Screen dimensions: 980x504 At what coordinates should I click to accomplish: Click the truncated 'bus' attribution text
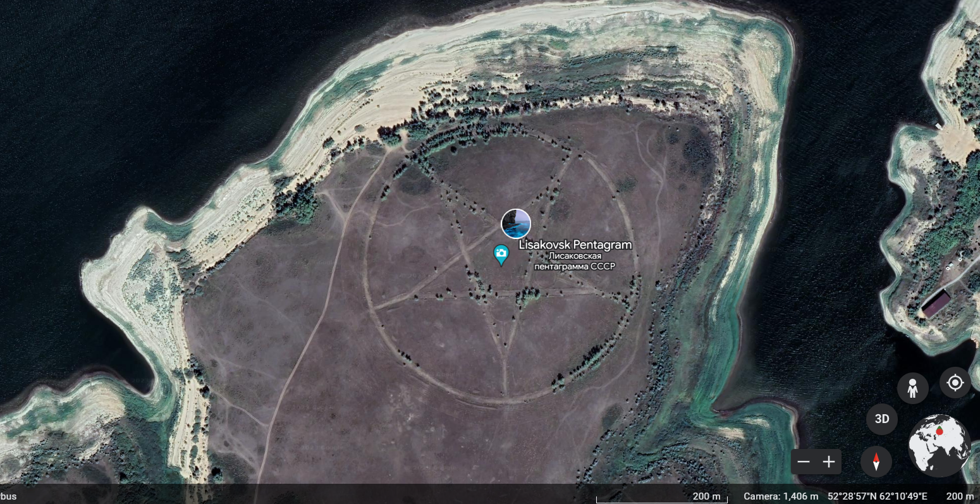(8, 496)
